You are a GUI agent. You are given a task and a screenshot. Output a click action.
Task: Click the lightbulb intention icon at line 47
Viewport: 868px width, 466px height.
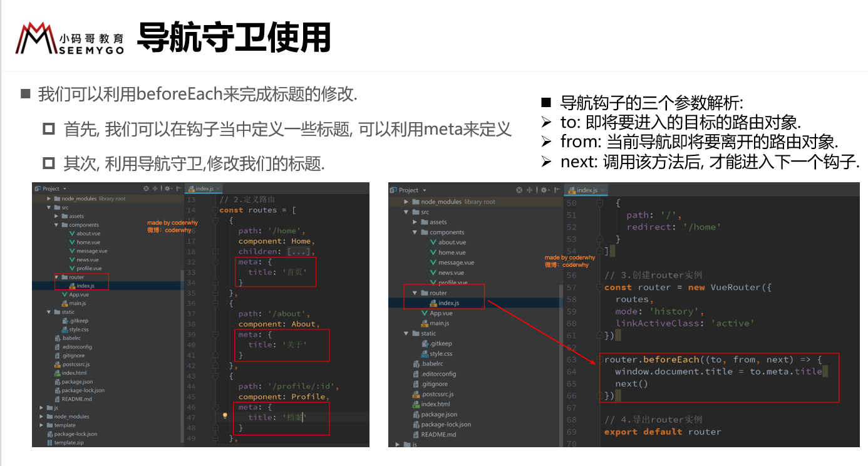[x=225, y=416]
